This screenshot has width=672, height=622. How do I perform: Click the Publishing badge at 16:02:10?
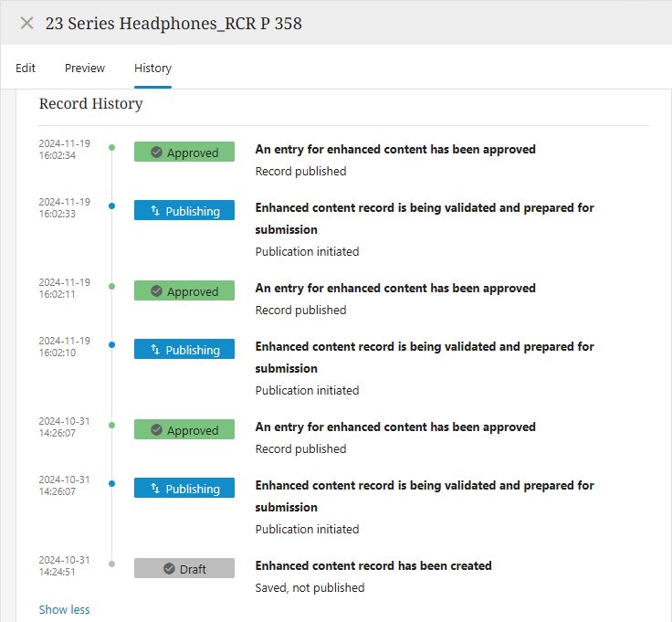click(x=184, y=350)
